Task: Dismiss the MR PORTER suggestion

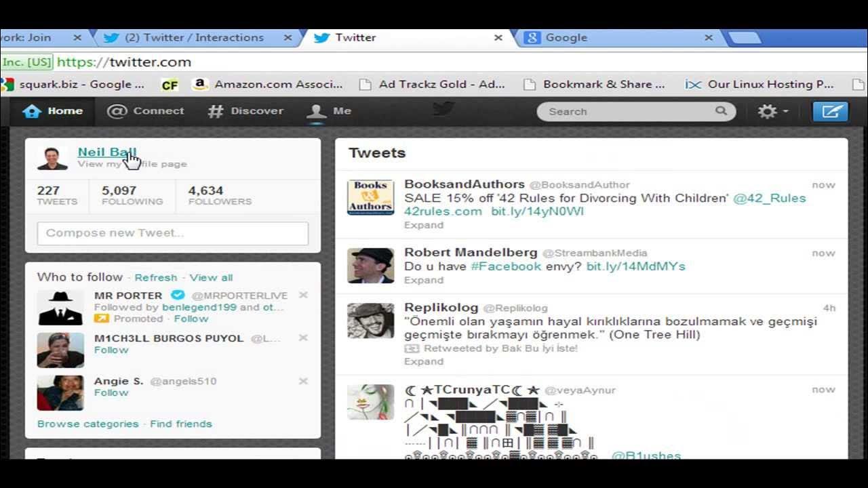Action: (x=303, y=295)
